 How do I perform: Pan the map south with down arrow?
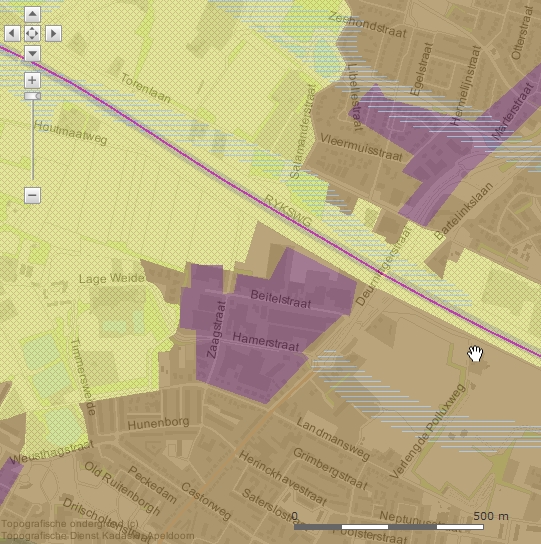point(32,53)
